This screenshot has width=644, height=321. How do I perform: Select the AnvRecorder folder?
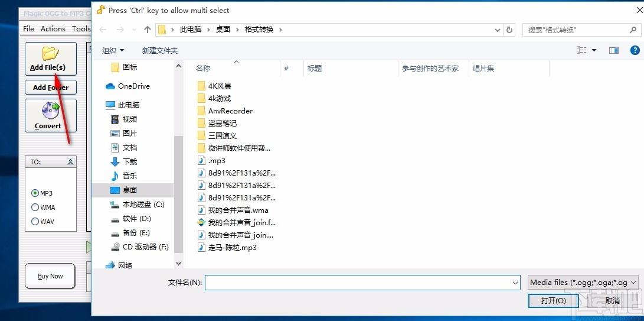point(225,111)
